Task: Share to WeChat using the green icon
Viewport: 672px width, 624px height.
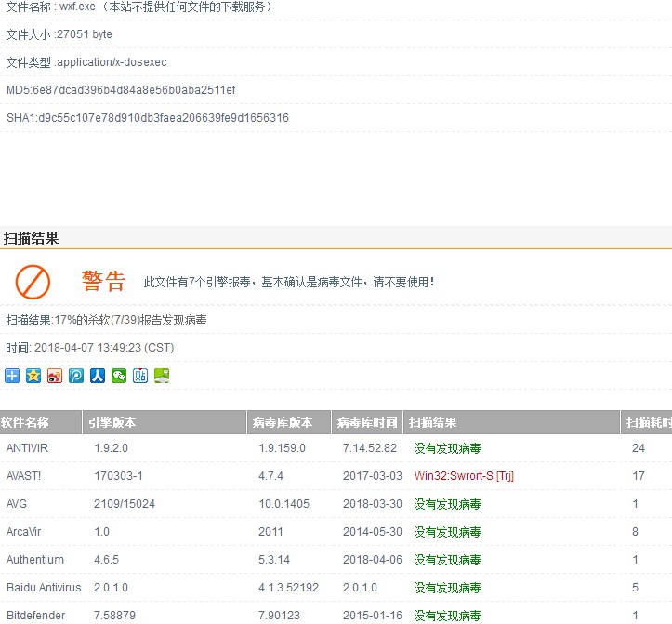Action: tap(119, 376)
